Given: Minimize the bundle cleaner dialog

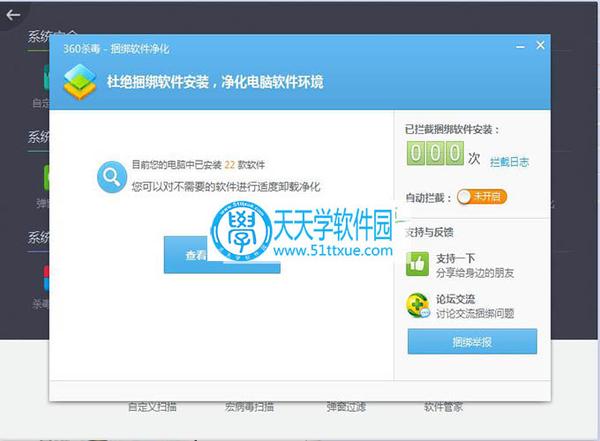Looking at the screenshot, I should click(x=520, y=47).
